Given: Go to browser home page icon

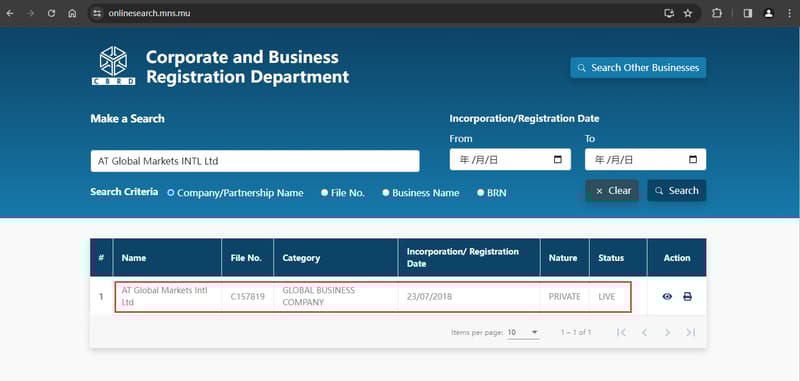Looking at the screenshot, I should click(72, 13).
